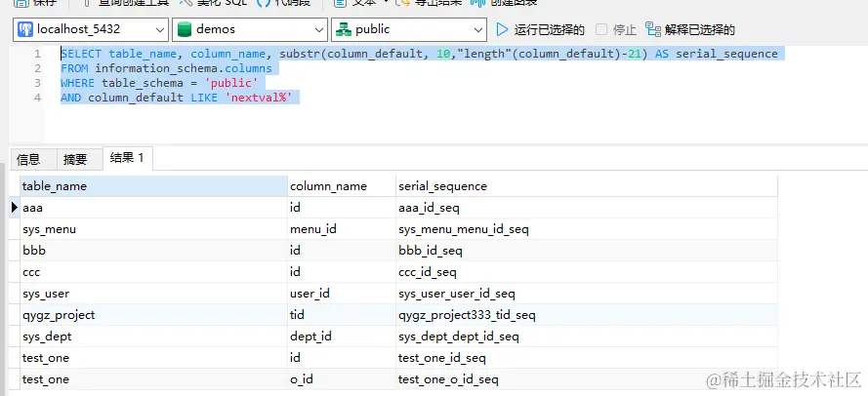Select line number 4 in the editor gutter

(x=37, y=98)
